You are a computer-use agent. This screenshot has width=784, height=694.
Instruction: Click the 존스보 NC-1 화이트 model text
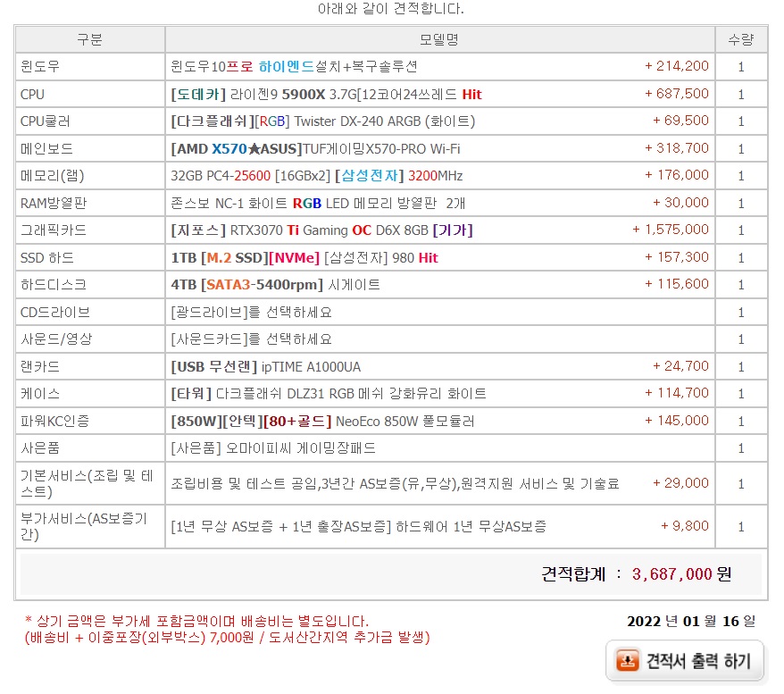coord(318,204)
